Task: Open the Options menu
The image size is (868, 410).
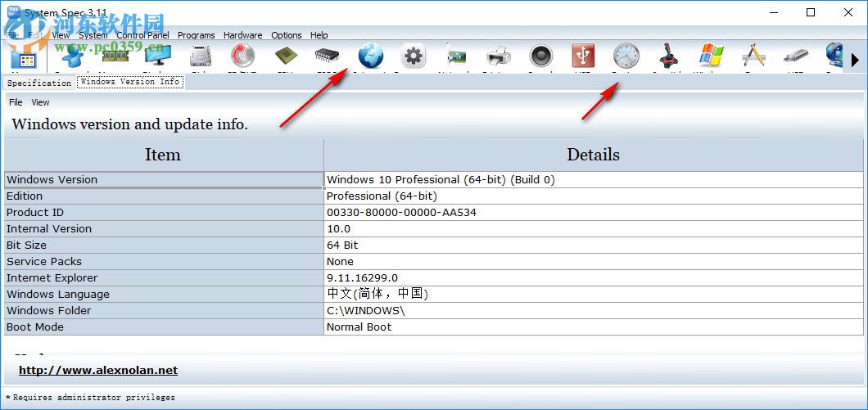Action: [x=287, y=35]
